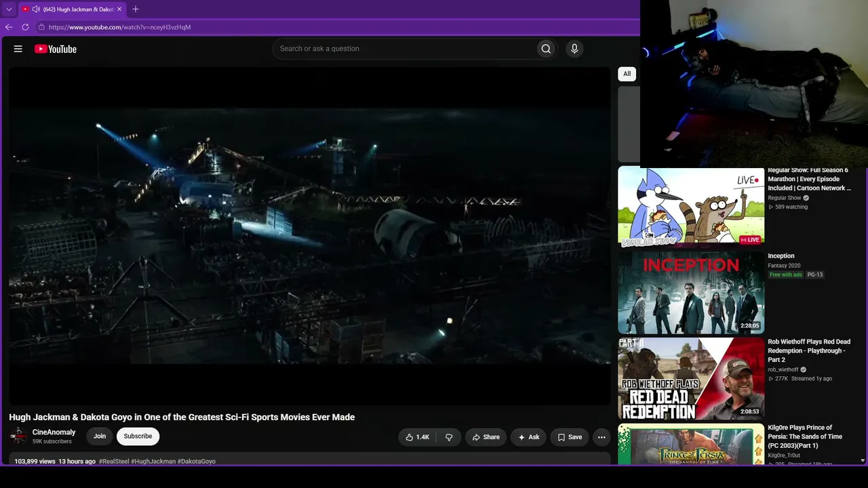
Task: Open the Red Dead Redemption playthrough thumbnail
Action: pyautogui.click(x=691, y=379)
